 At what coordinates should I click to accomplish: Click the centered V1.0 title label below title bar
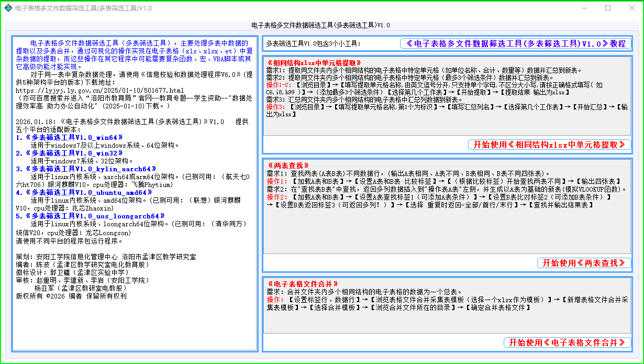[x=320, y=25]
